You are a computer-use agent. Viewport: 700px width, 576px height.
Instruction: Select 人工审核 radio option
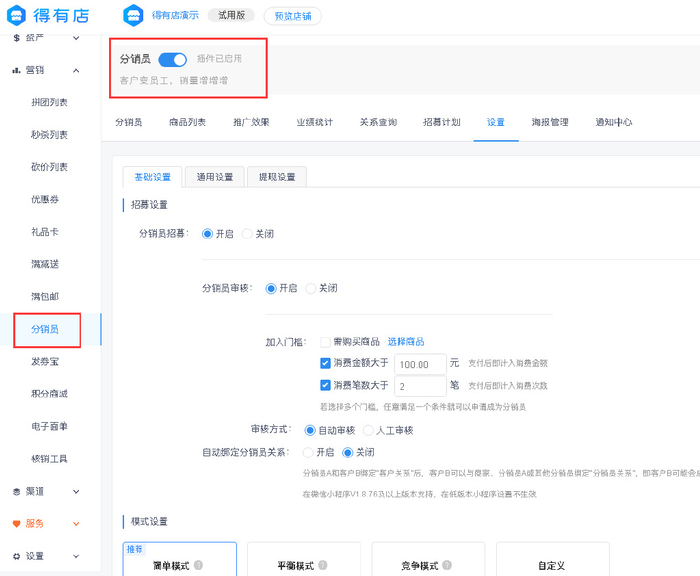click(367, 430)
